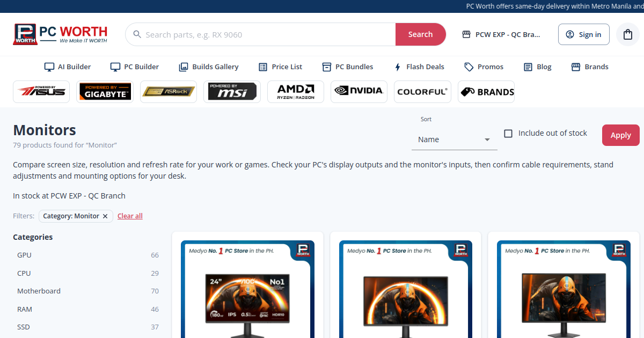Open the Colorful brand logo
Viewport: 644px width, 338px height.
coord(422,92)
